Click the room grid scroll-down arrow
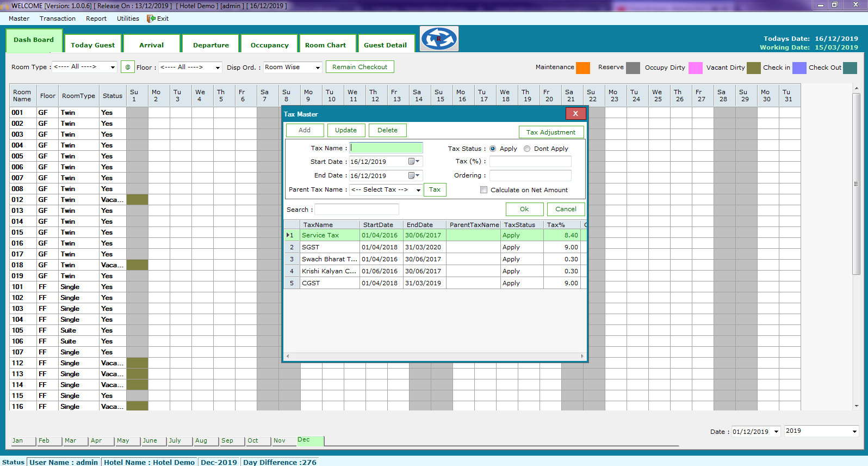The width and height of the screenshot is (868, 466). pyautogui.click(x=857, y=406)
